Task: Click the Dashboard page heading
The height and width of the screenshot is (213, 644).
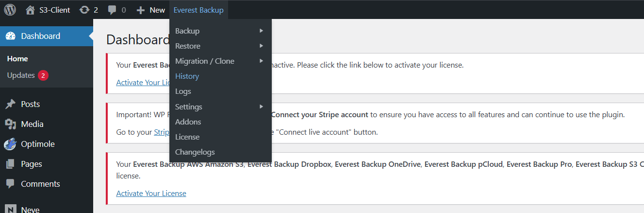Action: (138, 40)
